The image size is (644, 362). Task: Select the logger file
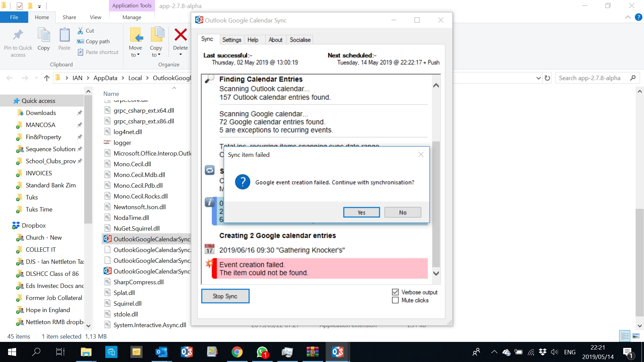(122, 142)
